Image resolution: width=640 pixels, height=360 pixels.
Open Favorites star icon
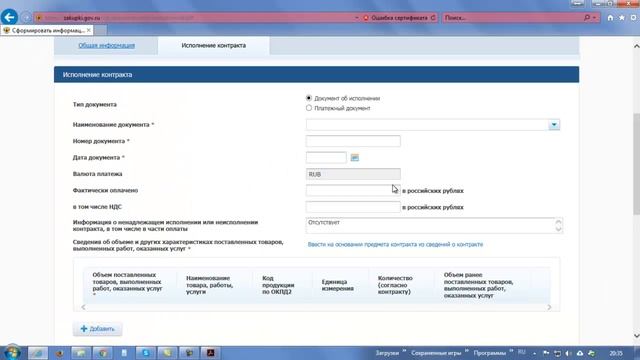pos(622,18)
